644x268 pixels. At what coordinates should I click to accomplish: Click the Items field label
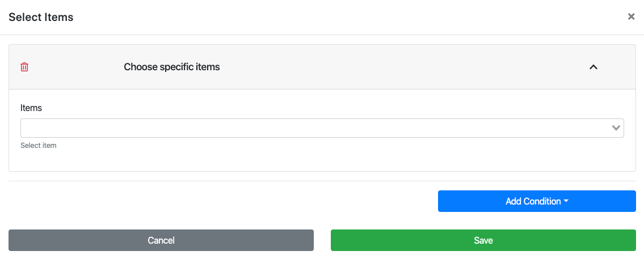click(31, 108)
